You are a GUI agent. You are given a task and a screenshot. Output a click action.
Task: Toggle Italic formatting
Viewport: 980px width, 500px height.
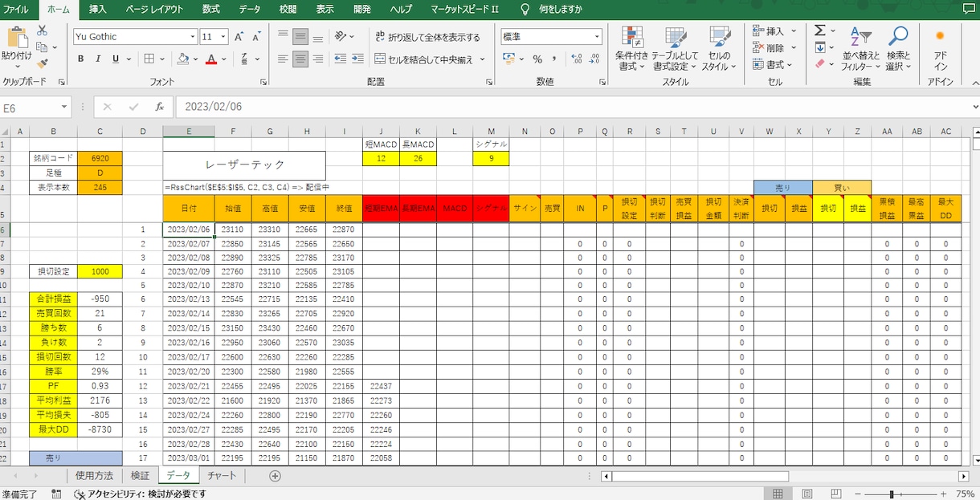click(98, 59)
